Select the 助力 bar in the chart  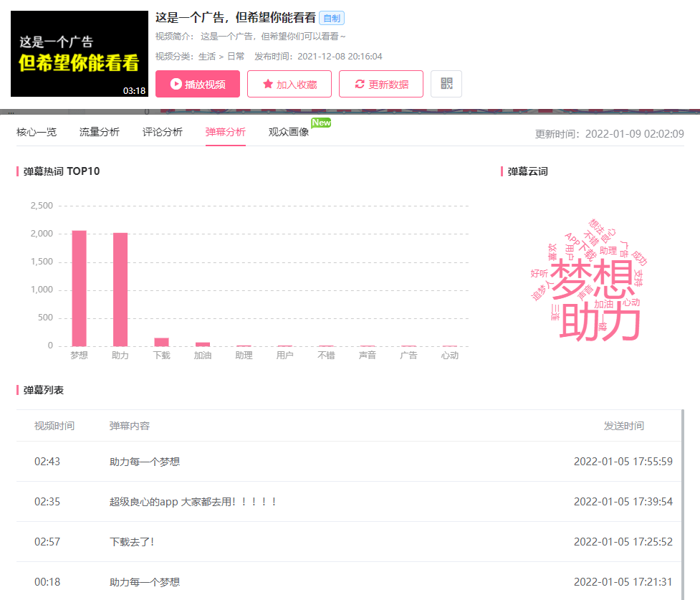point(120,289)
